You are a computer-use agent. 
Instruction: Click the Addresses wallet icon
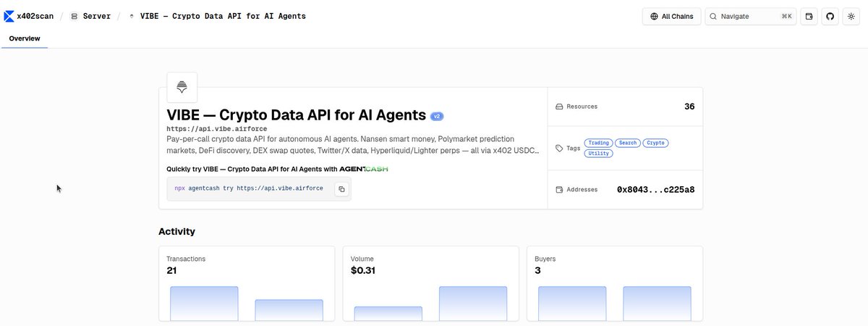point(559,190)
